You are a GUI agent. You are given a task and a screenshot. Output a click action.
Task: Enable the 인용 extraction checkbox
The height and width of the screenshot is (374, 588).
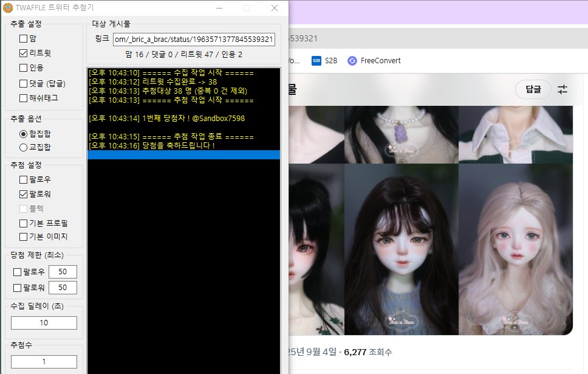23,68
